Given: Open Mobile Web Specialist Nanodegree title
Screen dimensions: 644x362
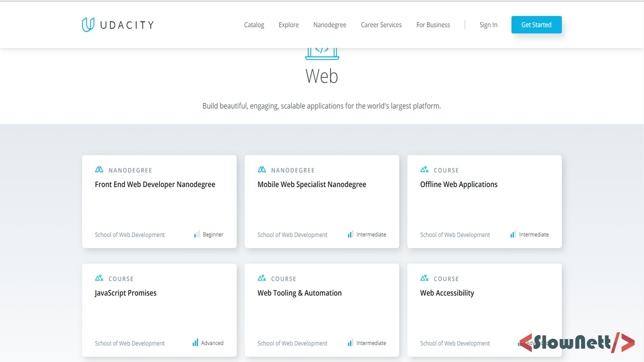Looking at the screenshot, I should coord(312,185).
